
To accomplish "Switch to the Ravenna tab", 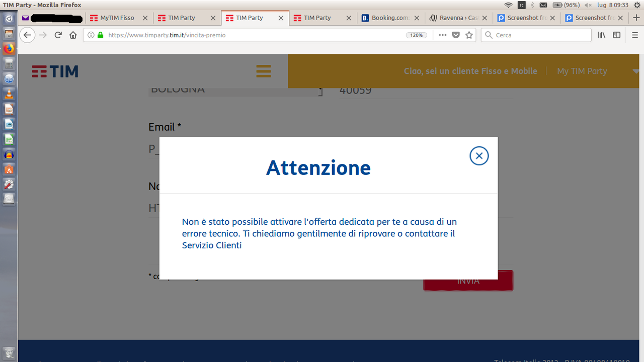I will tap(460, 18).
